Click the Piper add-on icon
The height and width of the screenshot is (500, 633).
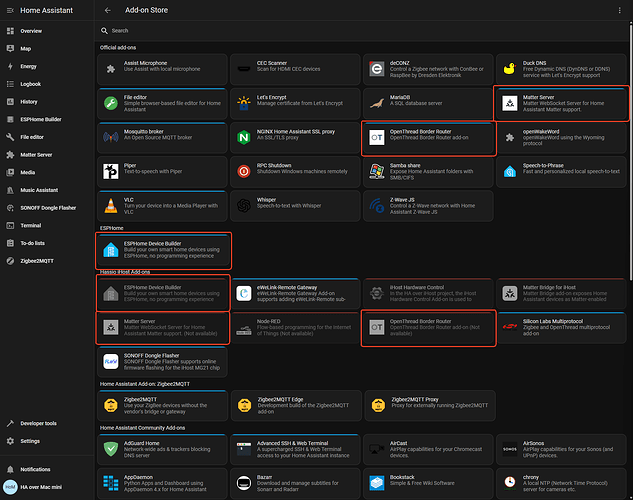tap(111, 172)
